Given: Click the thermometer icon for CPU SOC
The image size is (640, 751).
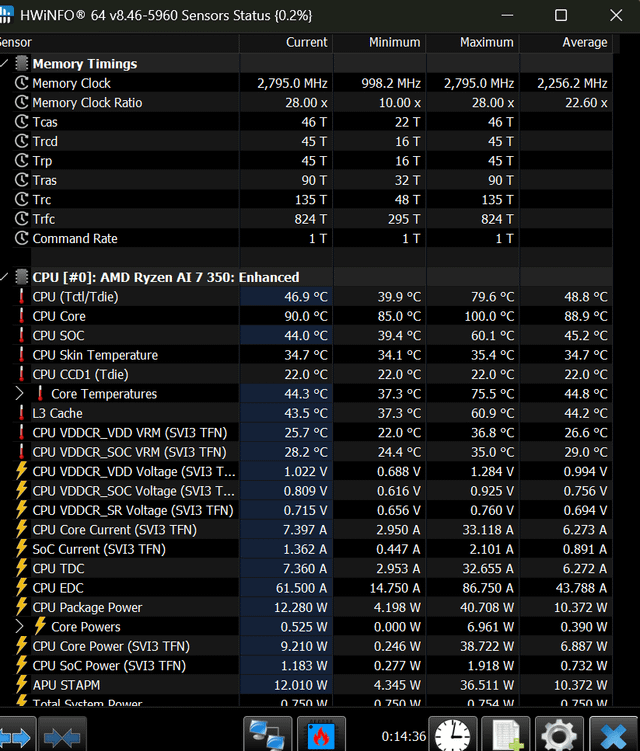Looking at the screenshot, I should pos(21,335).
